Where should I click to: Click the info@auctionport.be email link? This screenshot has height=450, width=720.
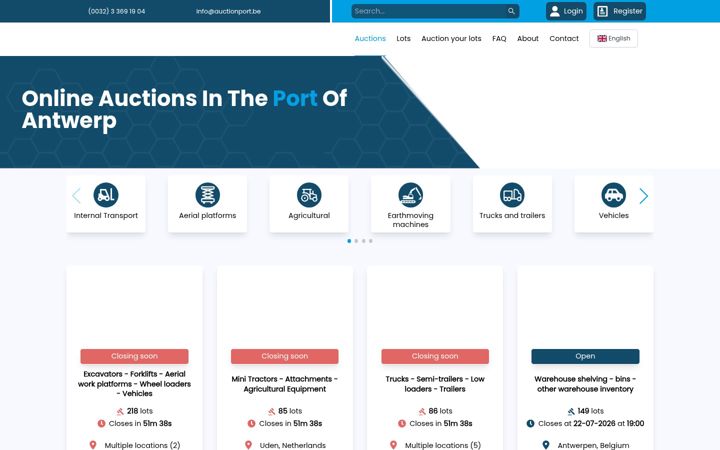228,11
